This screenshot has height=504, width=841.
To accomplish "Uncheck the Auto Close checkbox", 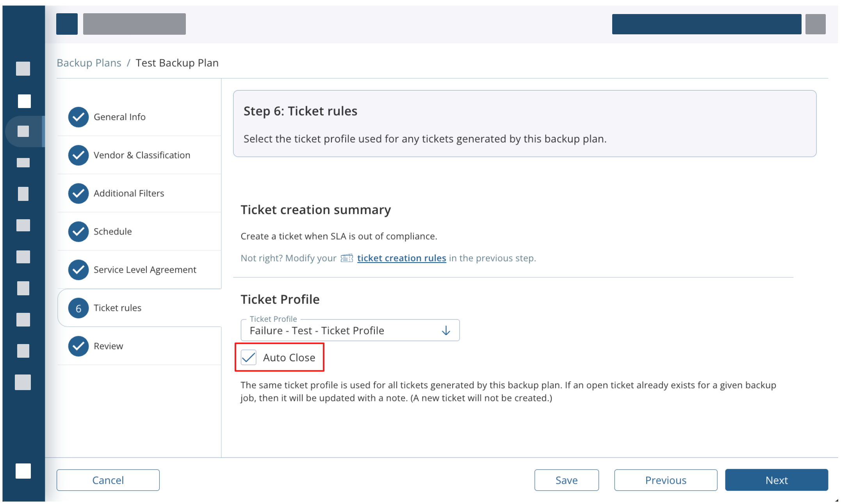I will (249, 357).
